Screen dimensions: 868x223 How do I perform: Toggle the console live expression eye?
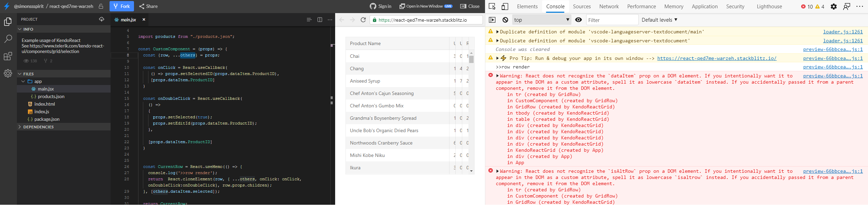[579, 20]
